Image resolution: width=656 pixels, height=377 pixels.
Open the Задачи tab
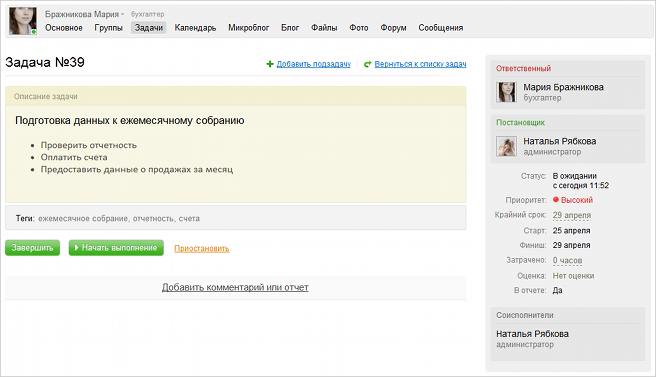point(149,28)
